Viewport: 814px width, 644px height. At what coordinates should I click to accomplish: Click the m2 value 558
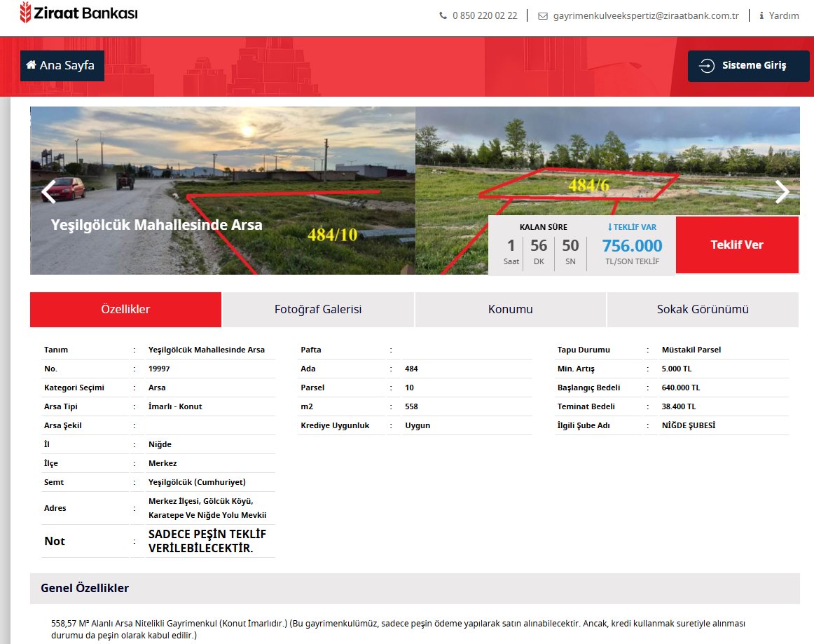pos(411,406)
